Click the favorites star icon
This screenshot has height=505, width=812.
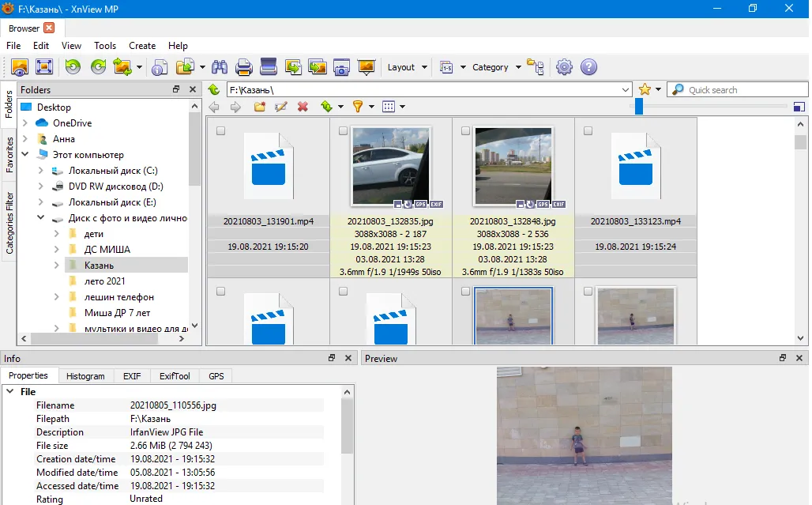click(645, 89)
